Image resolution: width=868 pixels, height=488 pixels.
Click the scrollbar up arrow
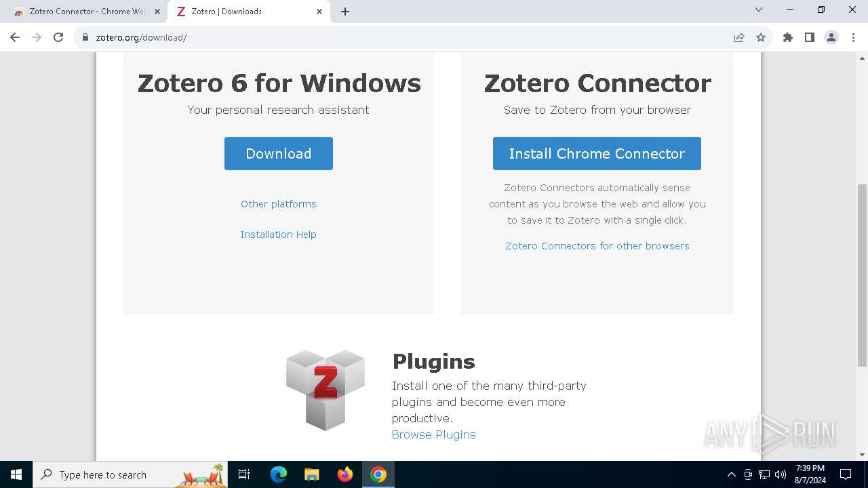click(x=862, y=58)
